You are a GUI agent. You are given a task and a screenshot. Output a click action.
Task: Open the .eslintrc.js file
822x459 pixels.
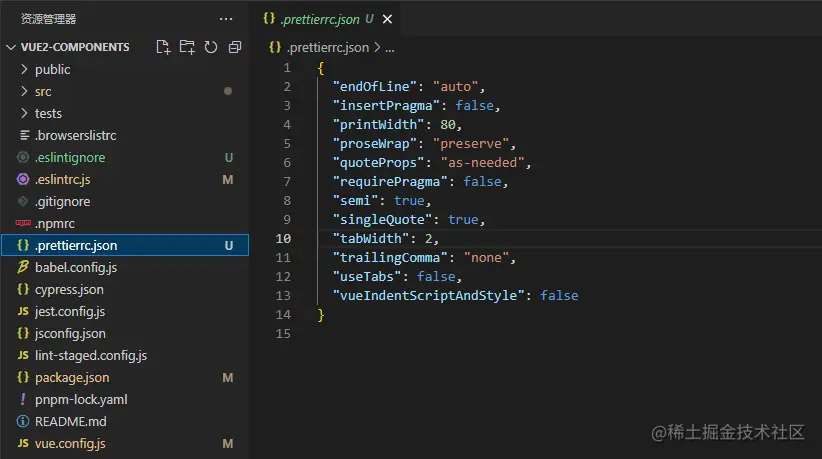pyautogui.click(x=62, y=179)
